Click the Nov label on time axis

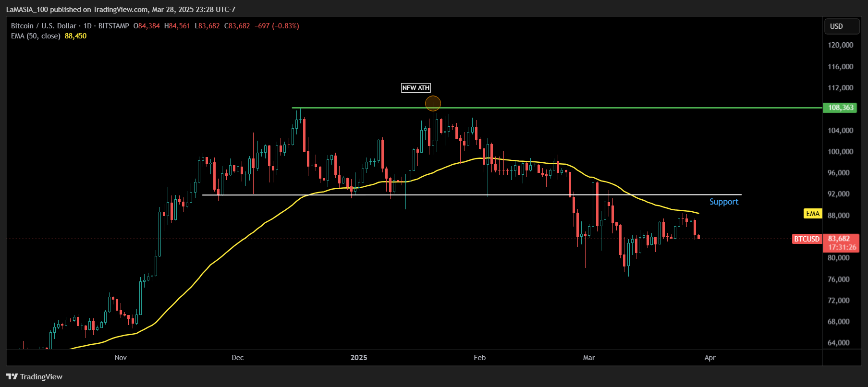[x=121, y=358]
